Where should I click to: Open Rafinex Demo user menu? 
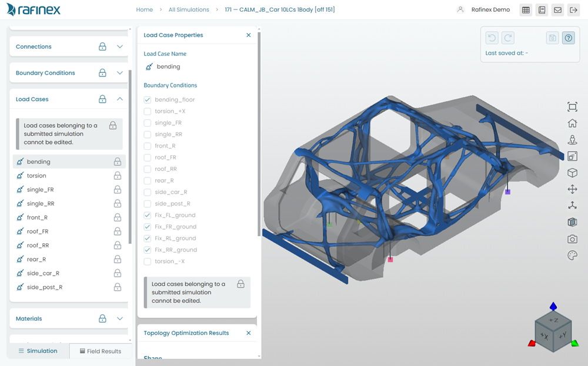(x=490, y=10)
